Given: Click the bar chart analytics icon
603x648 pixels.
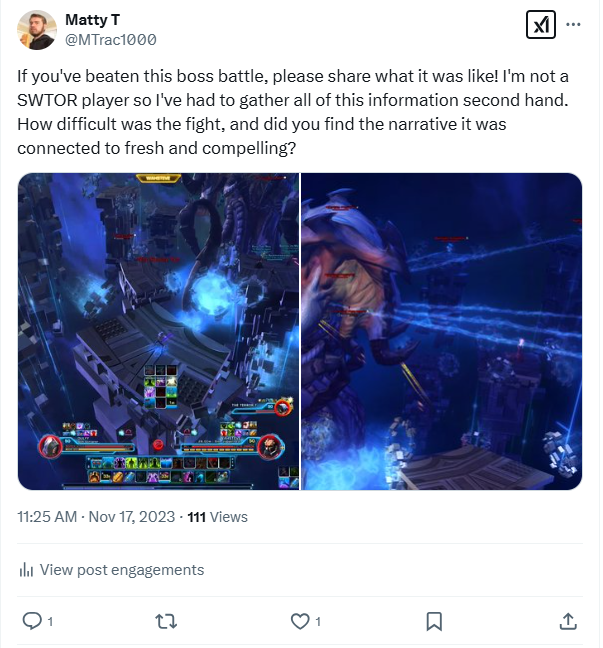Looking at the screenshot, I should 26,570.
